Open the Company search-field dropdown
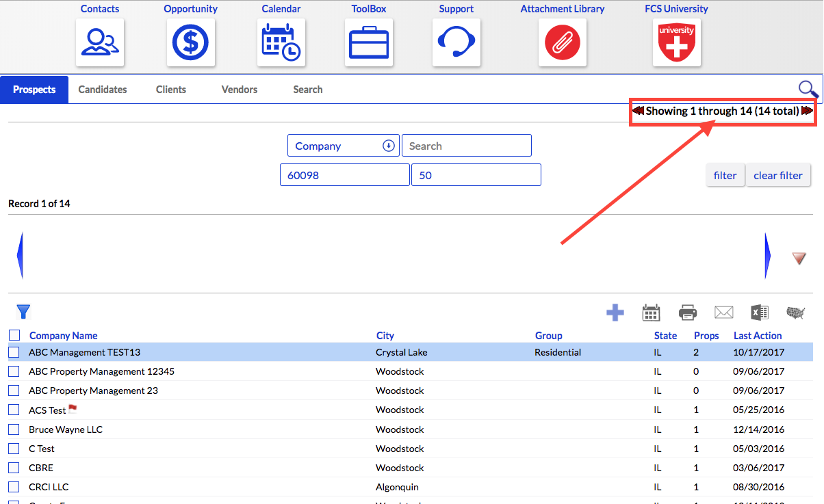This screenshot has height=504, width=824. coord(344,146)
